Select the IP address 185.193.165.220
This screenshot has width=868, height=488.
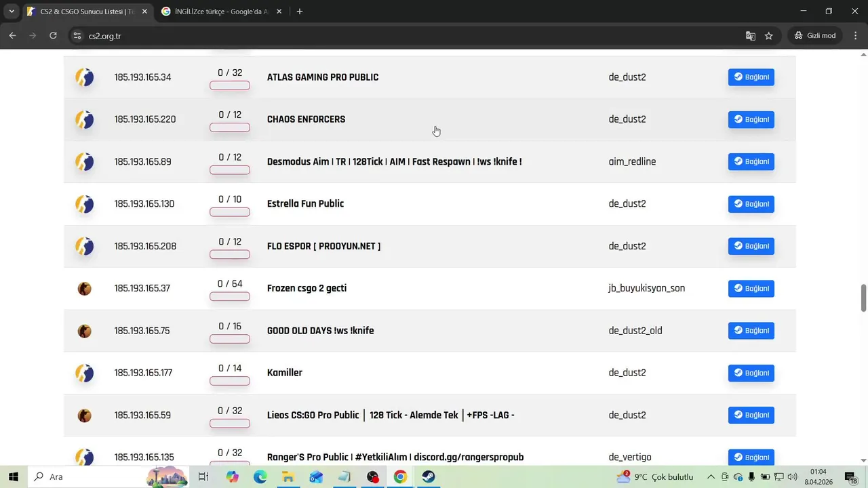145,119
